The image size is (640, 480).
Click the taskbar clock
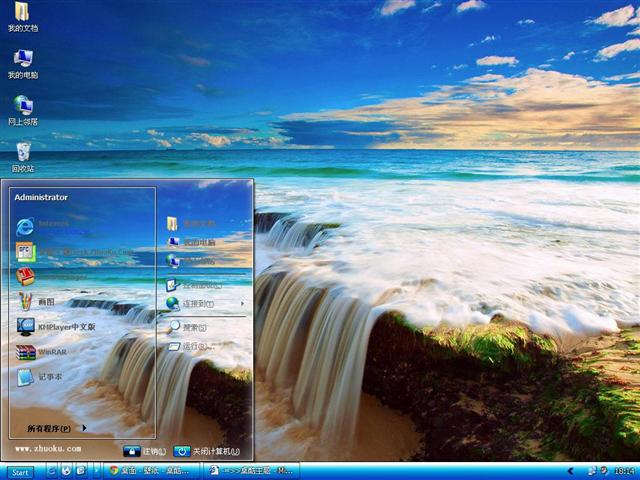tap(626, 470)
